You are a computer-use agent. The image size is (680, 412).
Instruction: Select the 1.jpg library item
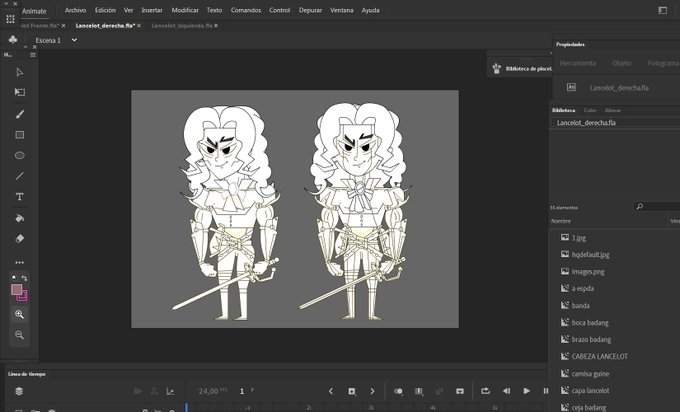pyautogui.click(x=579, y=238)
